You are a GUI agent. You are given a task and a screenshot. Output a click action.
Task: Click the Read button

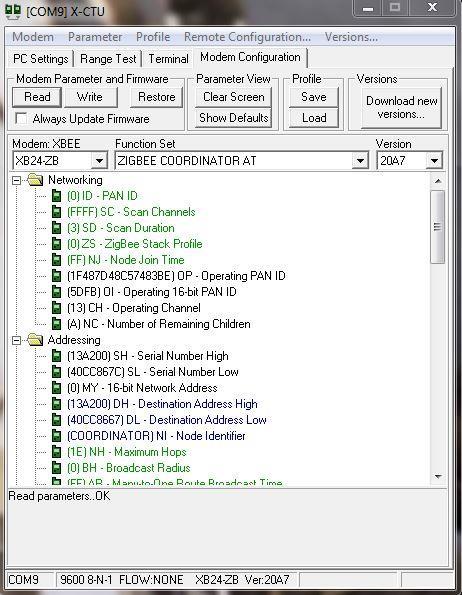click(37, 97)
